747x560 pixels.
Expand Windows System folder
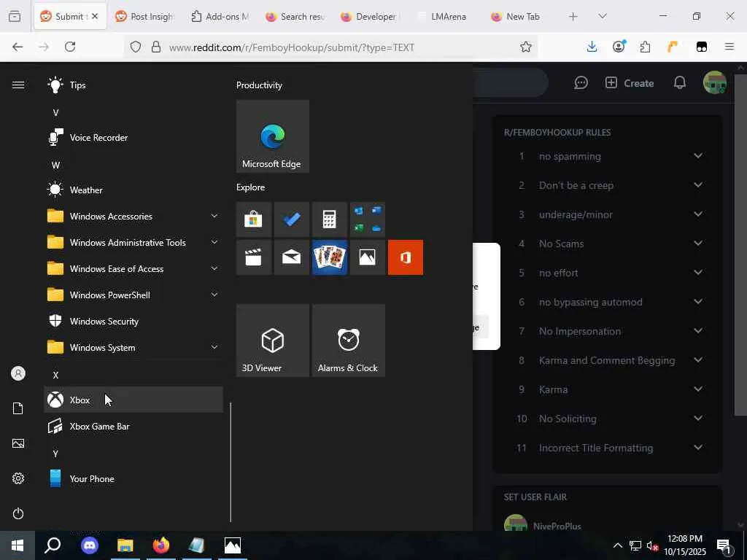[x=133, y=347]
